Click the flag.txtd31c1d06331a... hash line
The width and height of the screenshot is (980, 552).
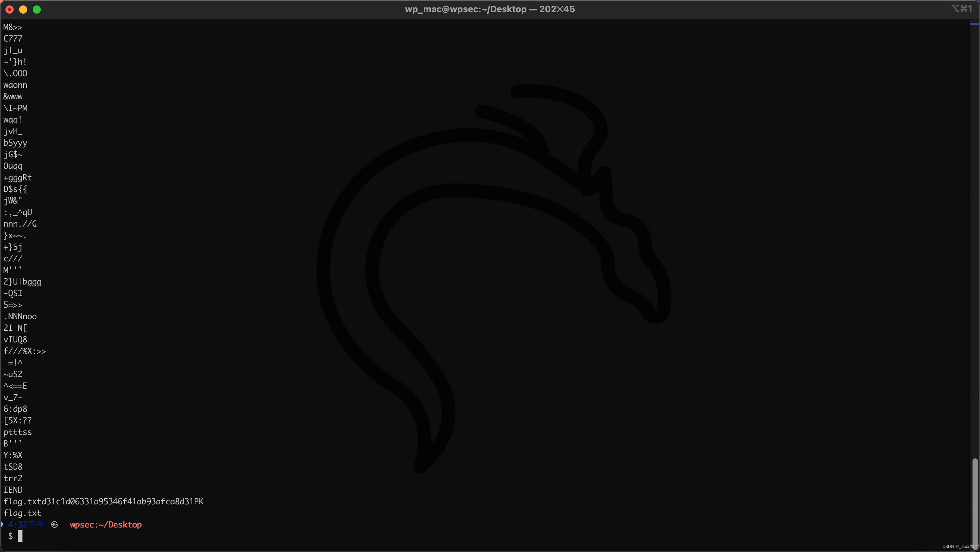pyautogui.click(x=103, y=501)
